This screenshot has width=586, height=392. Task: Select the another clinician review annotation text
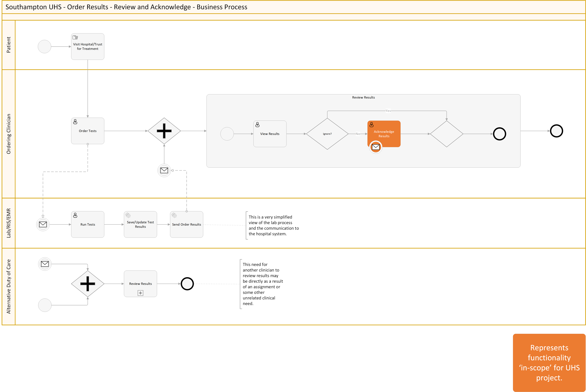coord(263,284)
